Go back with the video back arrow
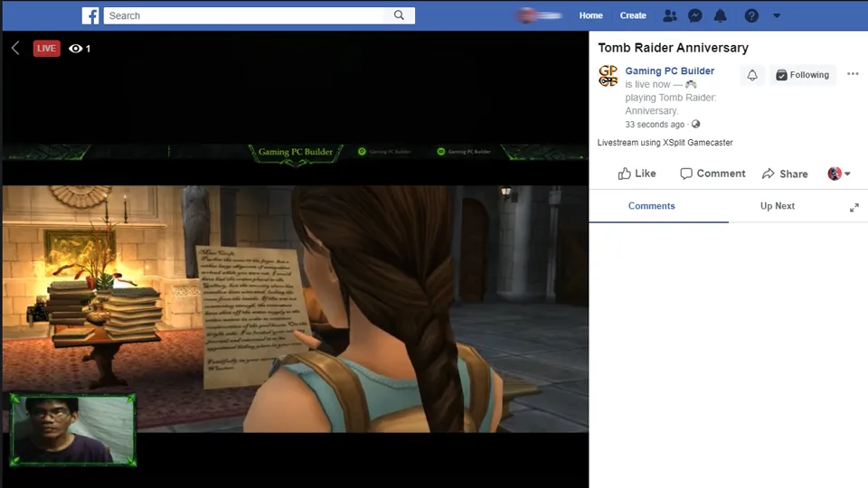The image size is (868, 488). [x=15, y=48]
